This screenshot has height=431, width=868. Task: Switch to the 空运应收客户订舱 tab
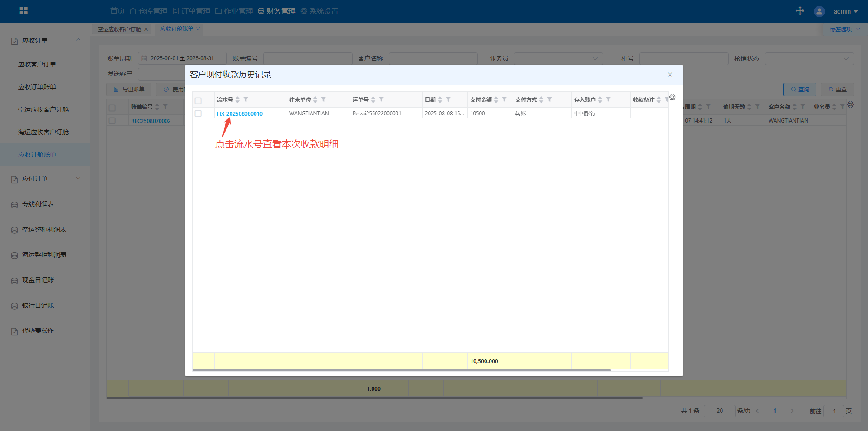click(x=119, y=29)
